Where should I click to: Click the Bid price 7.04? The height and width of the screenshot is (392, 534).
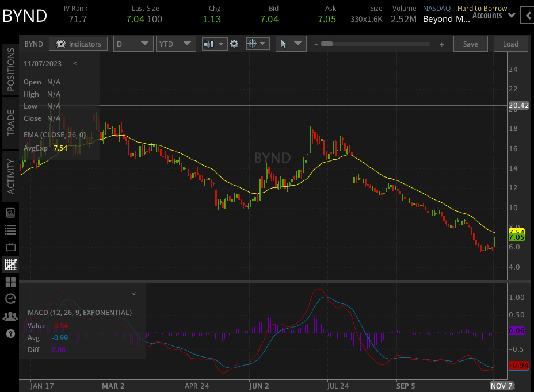pyautogui.click(x=269, y=19)
